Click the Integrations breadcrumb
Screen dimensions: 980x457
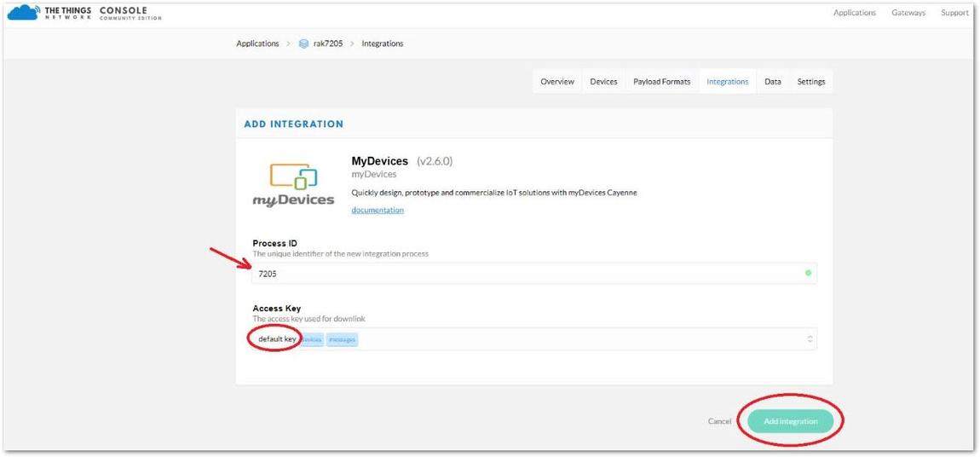click(382, 43)
